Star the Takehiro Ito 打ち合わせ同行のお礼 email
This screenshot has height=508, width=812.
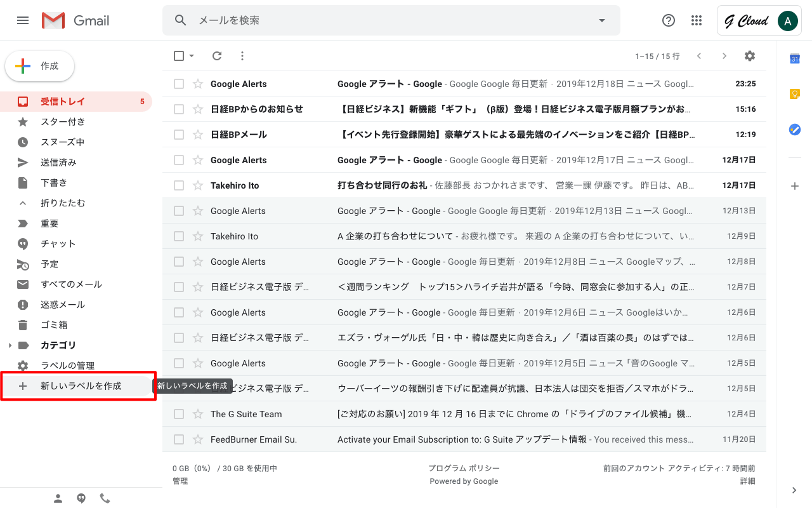tap(198, 185)
